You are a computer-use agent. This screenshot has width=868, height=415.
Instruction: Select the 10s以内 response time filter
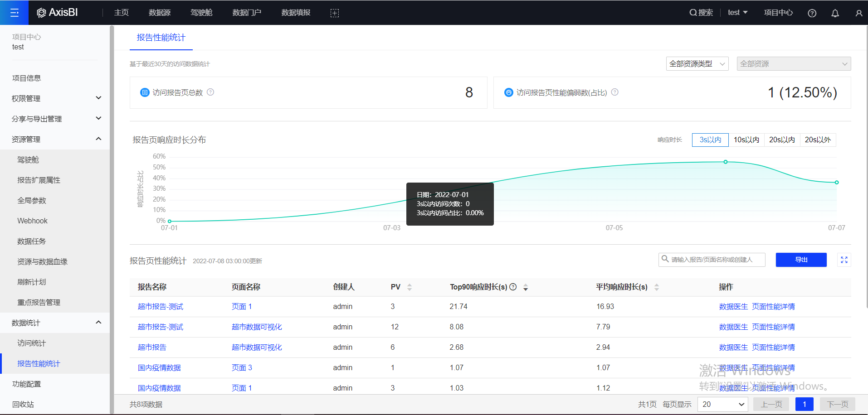coord(746,140)
